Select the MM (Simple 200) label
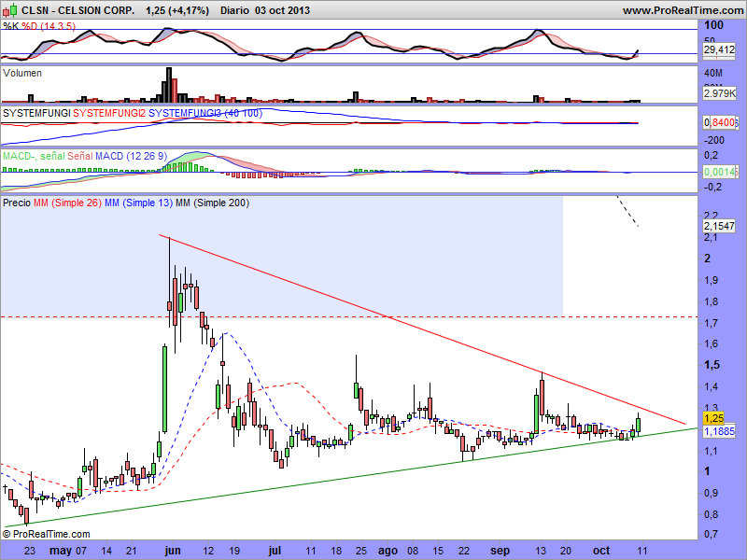This screenshot has height=560, width=747. coord(213,203)
